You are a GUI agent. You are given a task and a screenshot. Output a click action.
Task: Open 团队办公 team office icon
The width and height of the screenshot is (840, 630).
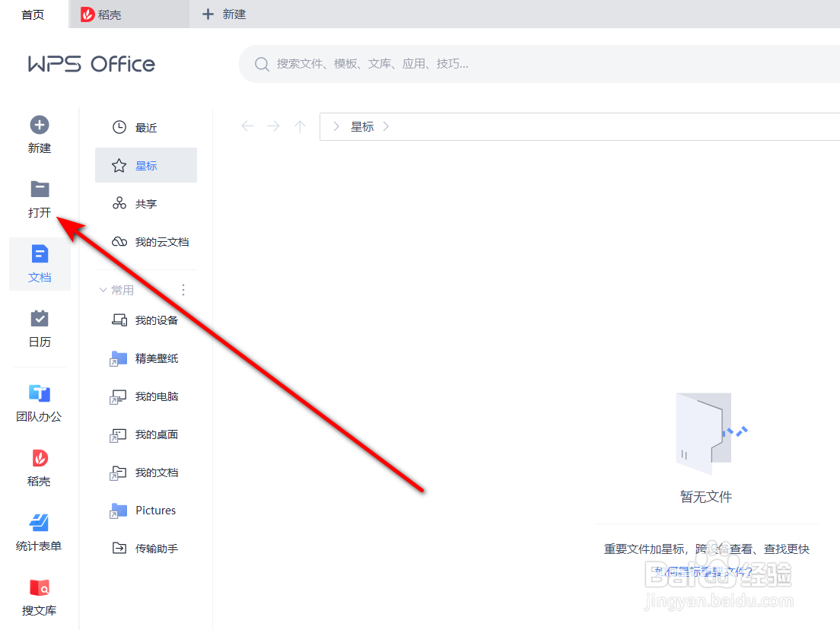click(x=39, y=393)
